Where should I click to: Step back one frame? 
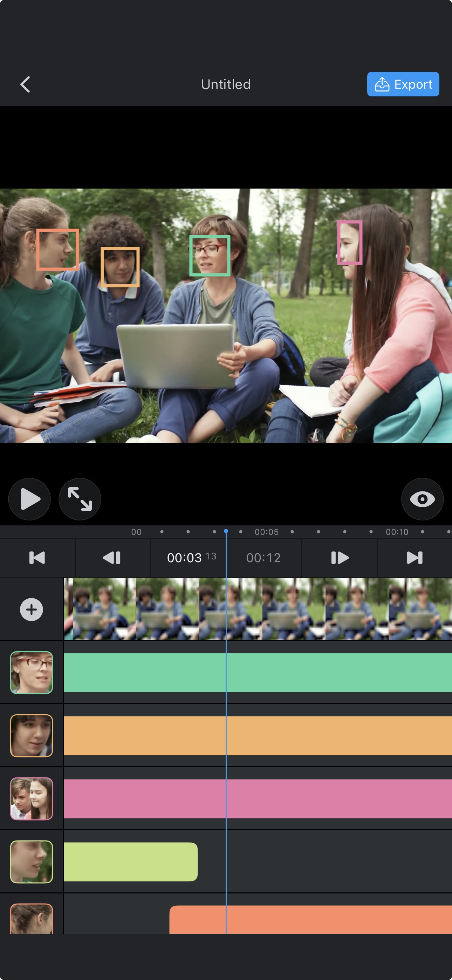coord(112,558)
